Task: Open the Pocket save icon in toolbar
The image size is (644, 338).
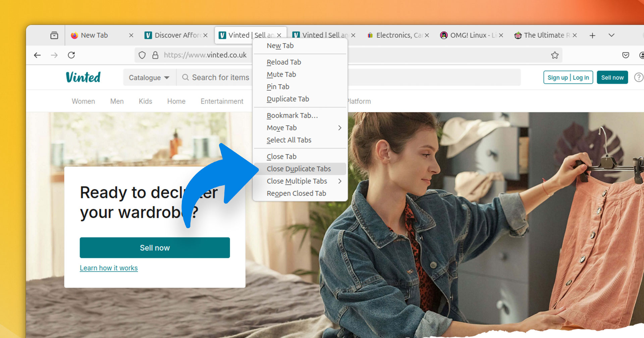Action: click(x=626, y=55)
